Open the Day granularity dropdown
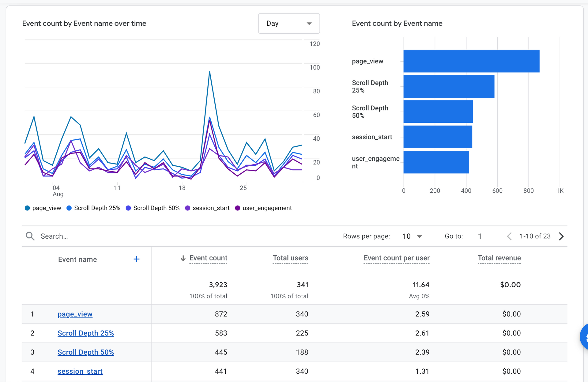This screenshot has width=588, height=382. [289, 24]
